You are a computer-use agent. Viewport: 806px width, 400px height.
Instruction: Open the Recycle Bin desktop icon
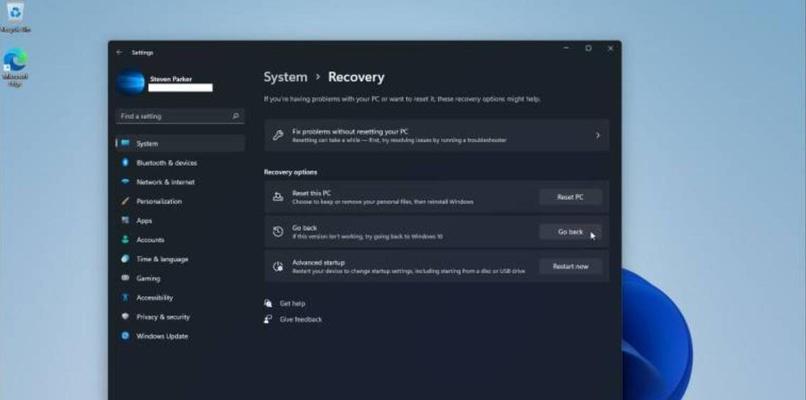coord(15,17)
